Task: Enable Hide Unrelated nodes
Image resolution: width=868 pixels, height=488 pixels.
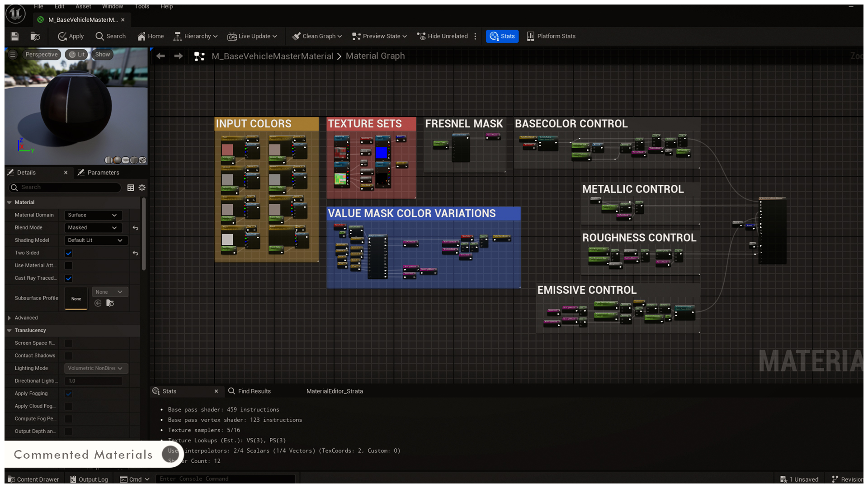Action: tap(442, 36)
